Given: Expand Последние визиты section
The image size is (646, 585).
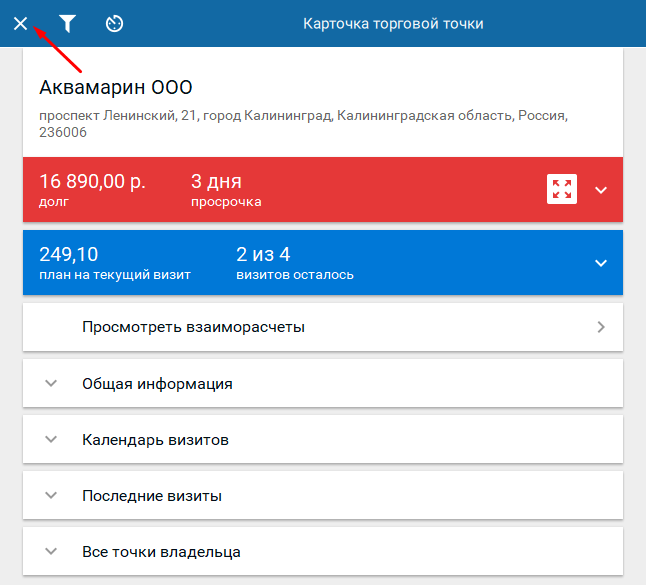Looking at the screenshot, I should [x=323, y=495].
